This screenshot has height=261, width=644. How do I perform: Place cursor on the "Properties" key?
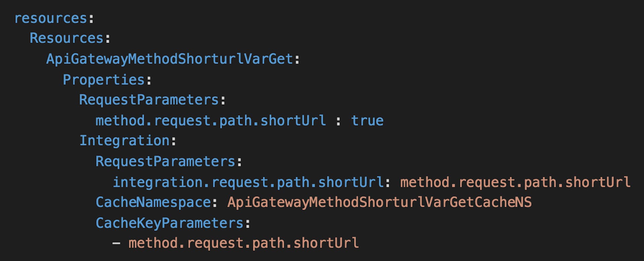(104, 80)
